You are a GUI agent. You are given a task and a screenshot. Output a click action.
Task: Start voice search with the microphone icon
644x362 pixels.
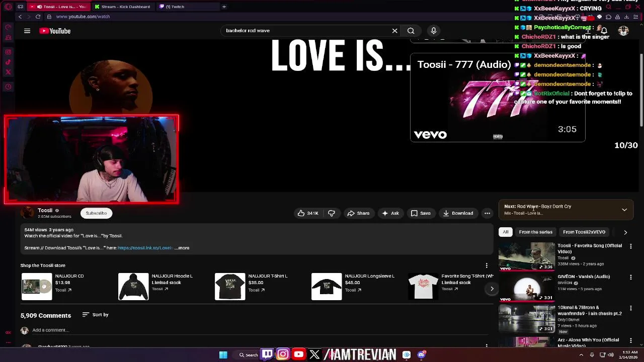tap(433, 31)
